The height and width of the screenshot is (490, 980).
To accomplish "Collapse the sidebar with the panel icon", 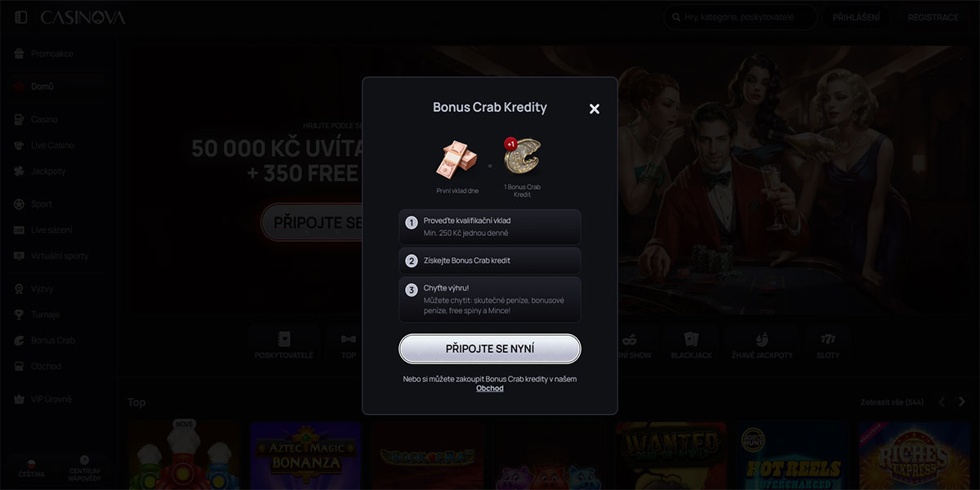I will point(21,17).
